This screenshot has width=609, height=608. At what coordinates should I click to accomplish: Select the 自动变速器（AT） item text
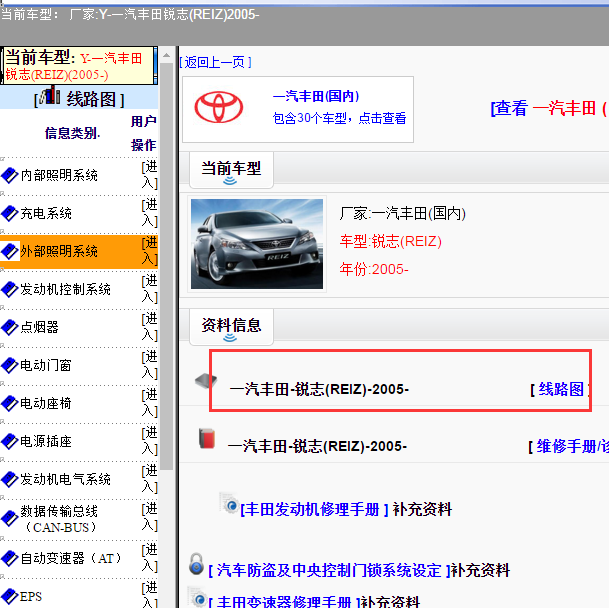point(71,559)
